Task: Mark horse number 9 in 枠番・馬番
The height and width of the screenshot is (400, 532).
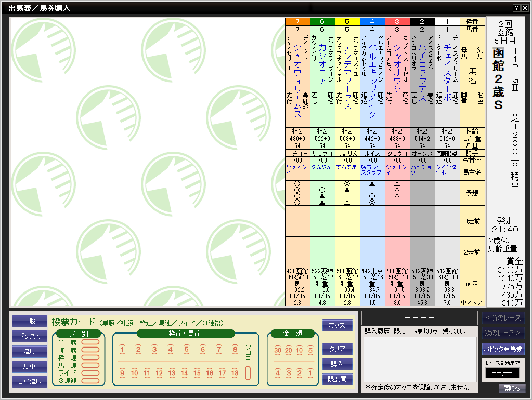Action: point(122,373)
